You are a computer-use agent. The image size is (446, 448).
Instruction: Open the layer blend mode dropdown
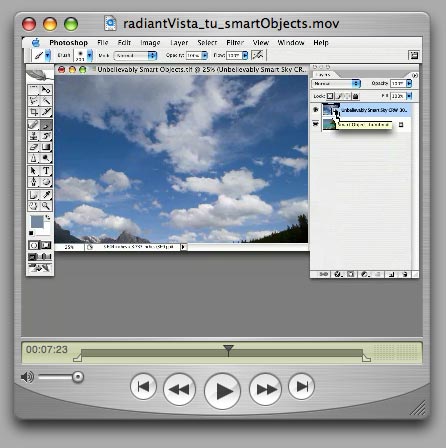[336, 83]
